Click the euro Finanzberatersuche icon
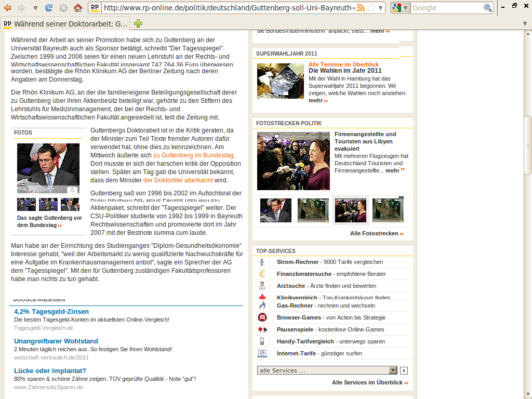Image resolution: width=532 pixels, height=399 pixels. pos(262,274)
